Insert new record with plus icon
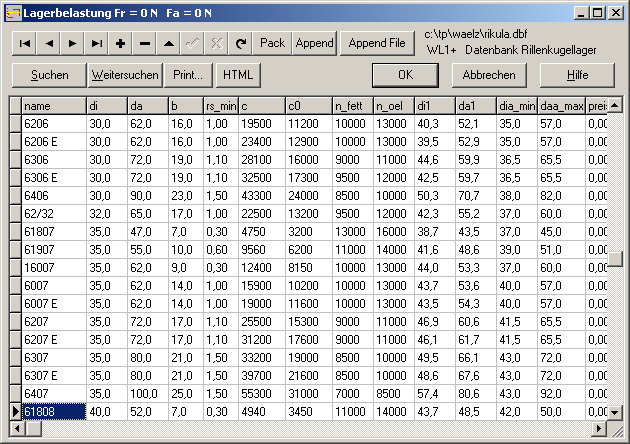Viewport: 630px width, 444px height. click(x=121, y=43)
